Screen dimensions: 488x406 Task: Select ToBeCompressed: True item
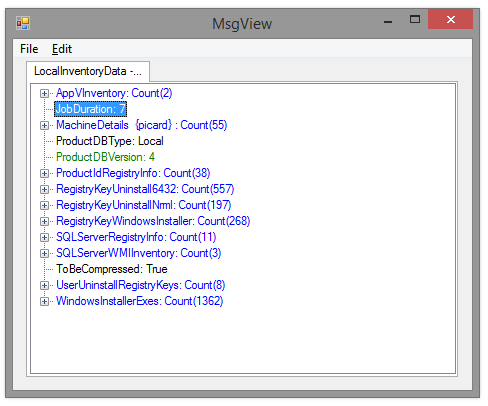[112, 269]
